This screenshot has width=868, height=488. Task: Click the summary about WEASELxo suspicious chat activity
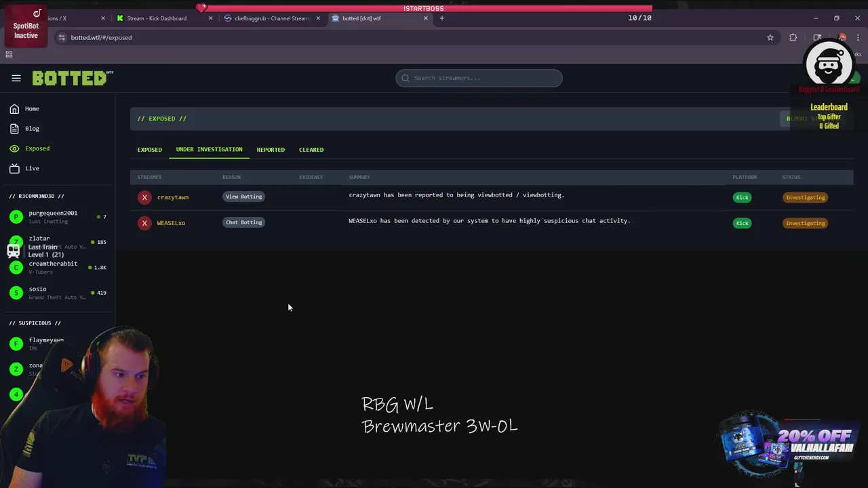coord(490,221)
